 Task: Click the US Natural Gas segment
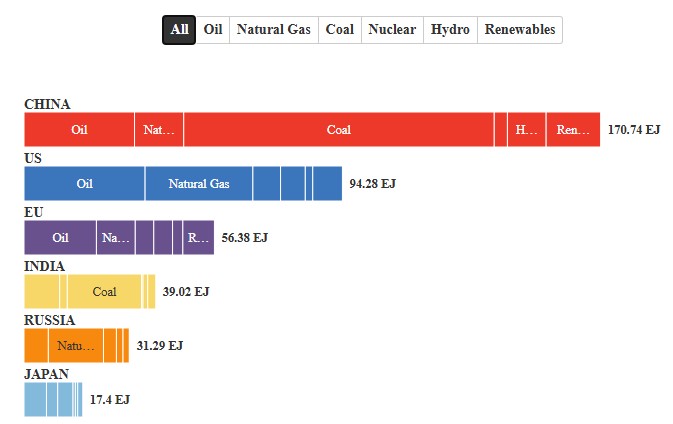click(x=198, y=184)
